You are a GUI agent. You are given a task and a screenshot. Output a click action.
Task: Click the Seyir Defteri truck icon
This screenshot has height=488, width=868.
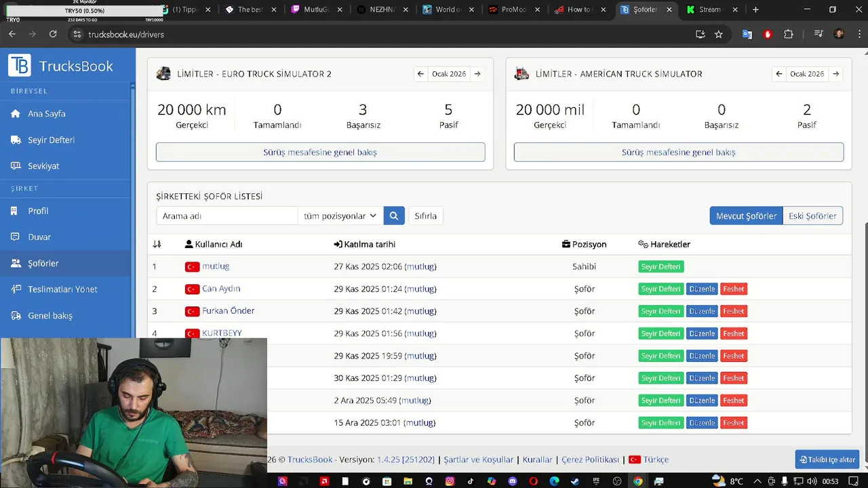pyautogui.click(x=15, y=140)
